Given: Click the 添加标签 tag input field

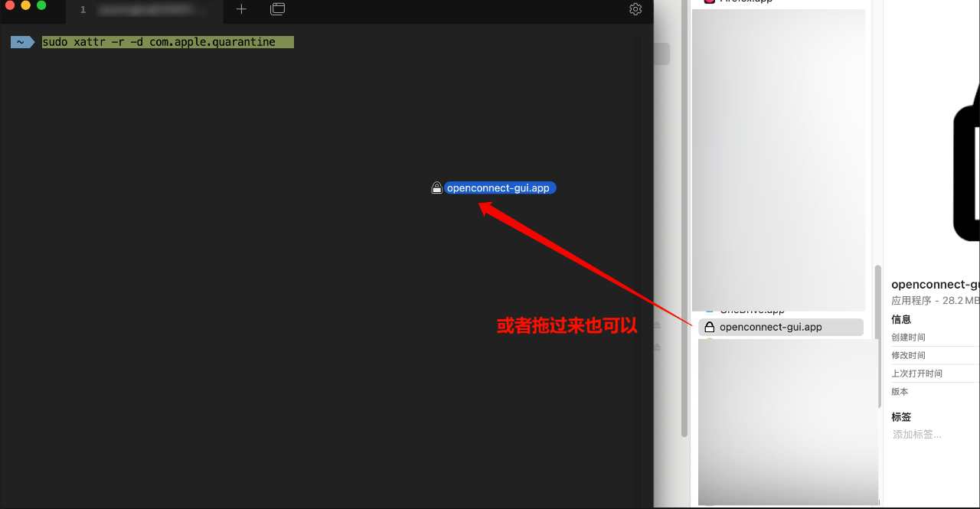Looking at the screenshot, I should (x=917, y=434).
